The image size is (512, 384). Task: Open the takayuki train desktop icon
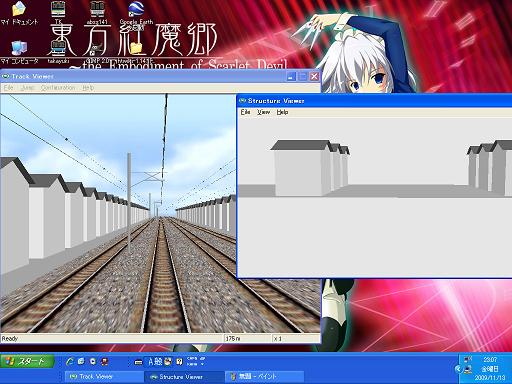pos(58,52)
